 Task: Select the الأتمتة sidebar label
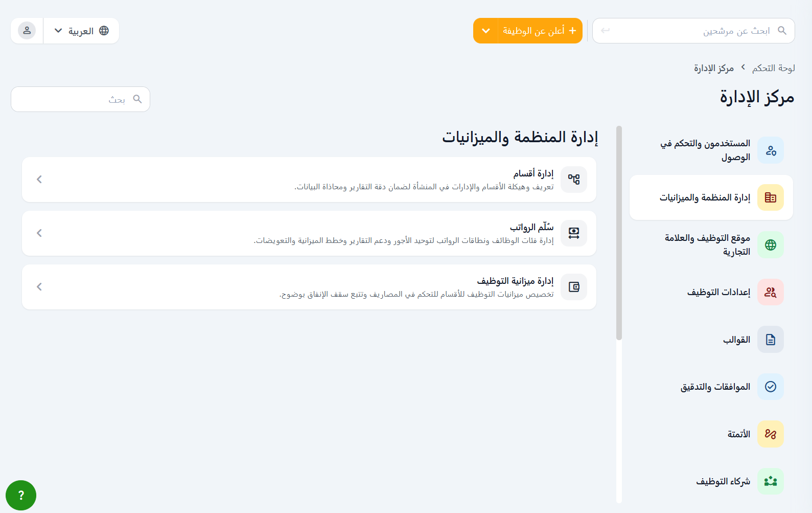click(738, 434)
